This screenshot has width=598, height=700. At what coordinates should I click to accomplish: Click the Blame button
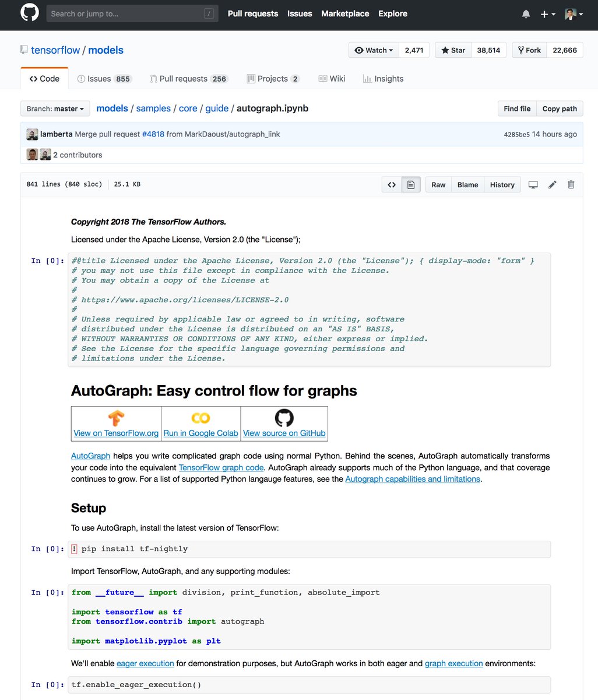[x=467, y=185]
